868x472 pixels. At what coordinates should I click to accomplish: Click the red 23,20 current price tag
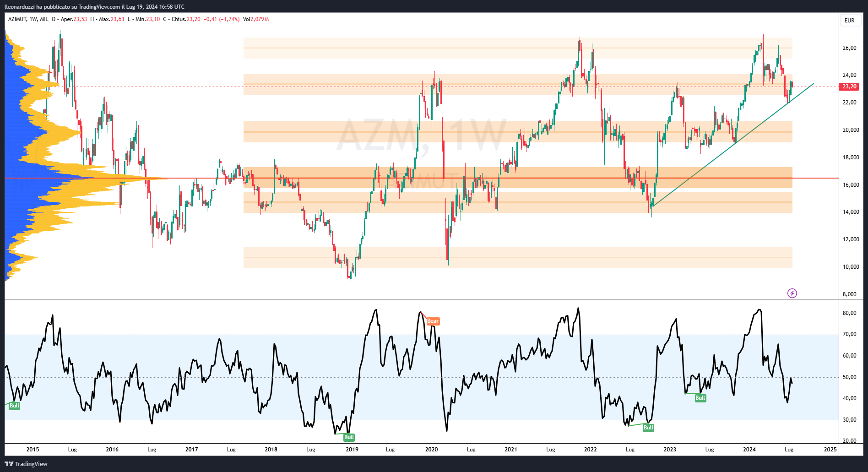(x=849, y=87)
